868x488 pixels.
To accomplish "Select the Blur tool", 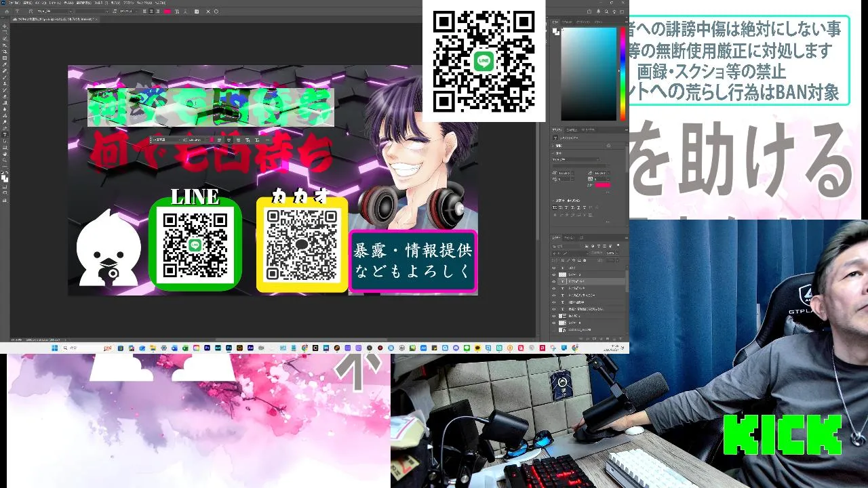I will point(6,109).
